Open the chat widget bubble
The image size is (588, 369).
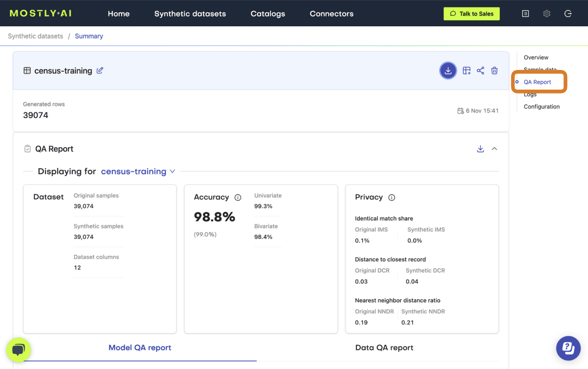pyautogui.click(x=18, y=350)
